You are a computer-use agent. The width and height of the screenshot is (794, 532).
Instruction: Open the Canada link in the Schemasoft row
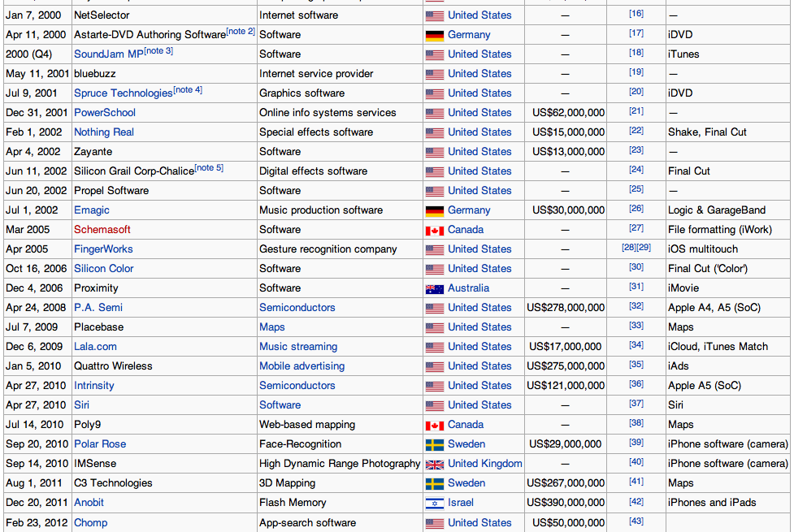click(x=466, y=229)
